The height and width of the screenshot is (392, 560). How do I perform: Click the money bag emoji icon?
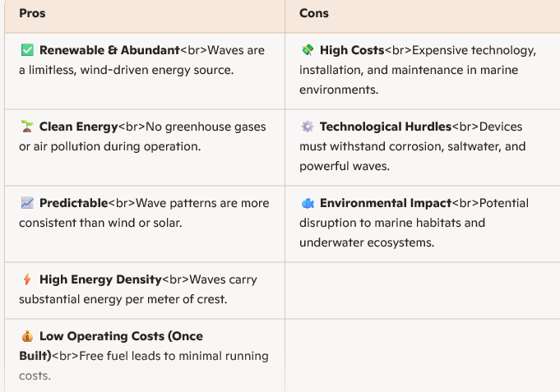coord(27,336)
